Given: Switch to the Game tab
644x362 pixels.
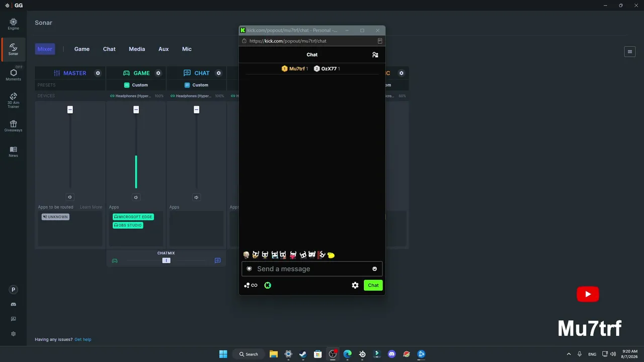Looking at the screenshot, I should coord(82,49).
